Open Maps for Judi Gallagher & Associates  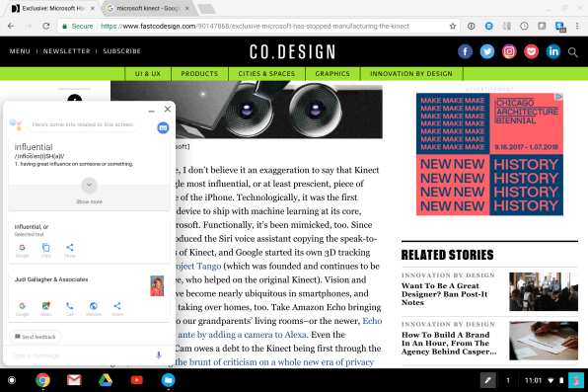pos(46,309)
